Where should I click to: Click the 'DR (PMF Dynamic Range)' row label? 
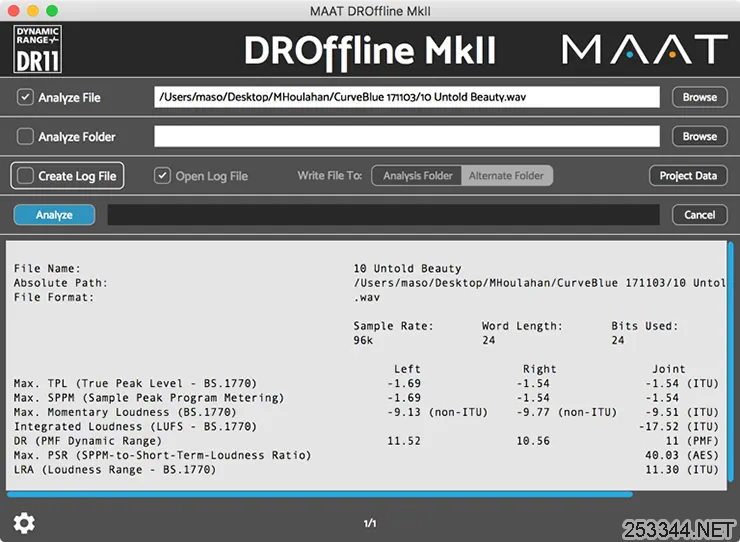88,441
